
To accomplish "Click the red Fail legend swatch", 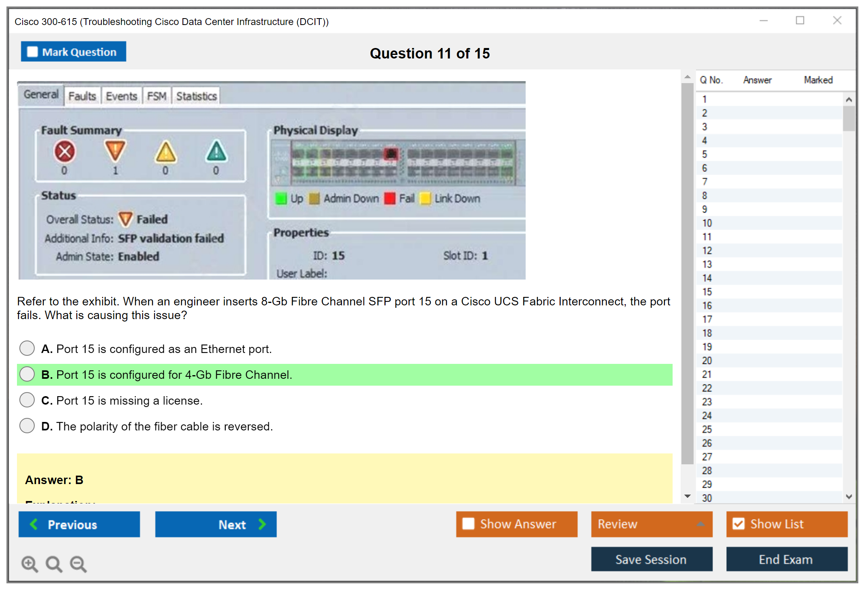I will point(390,198).
